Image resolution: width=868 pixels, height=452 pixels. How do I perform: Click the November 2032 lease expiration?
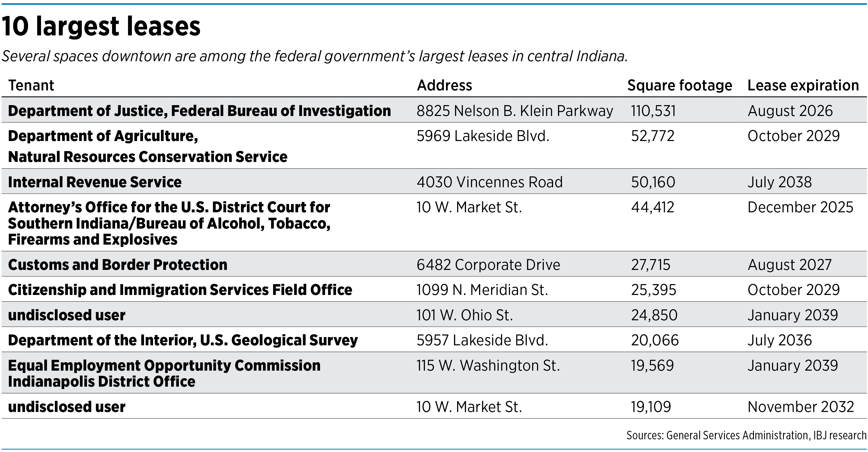coord(801,407)
